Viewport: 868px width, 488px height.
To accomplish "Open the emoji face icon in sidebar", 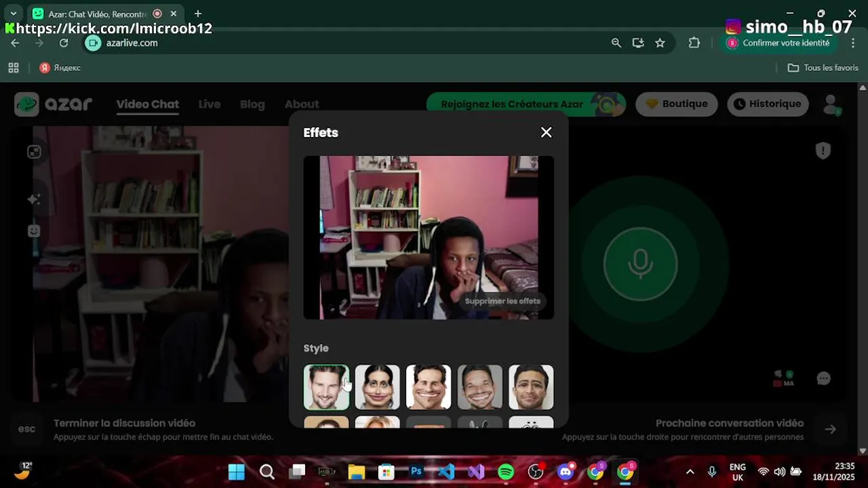I will 34,231.
